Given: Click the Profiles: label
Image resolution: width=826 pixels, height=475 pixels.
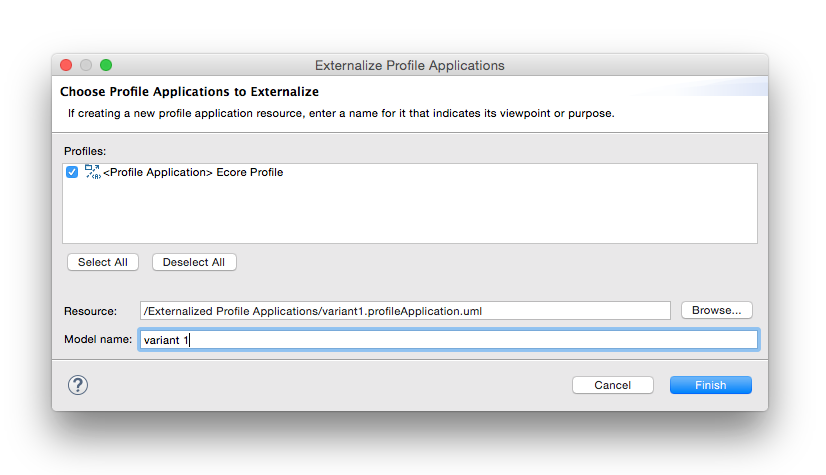Looking at the screenshot, I should (x=85, y=151).
